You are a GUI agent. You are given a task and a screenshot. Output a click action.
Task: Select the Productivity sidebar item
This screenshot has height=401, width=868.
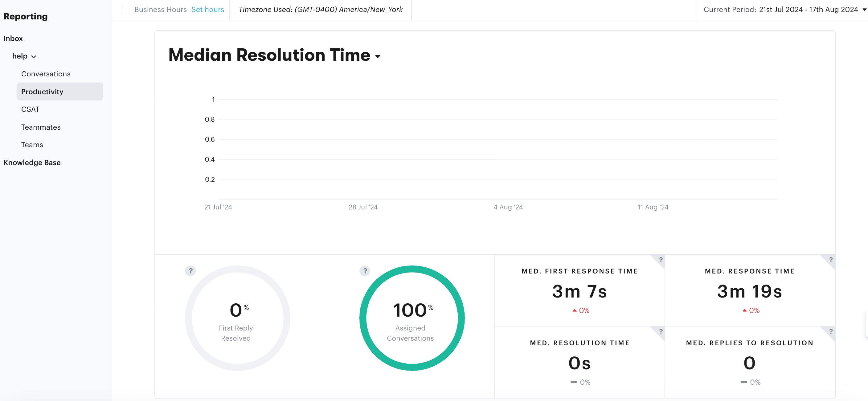click(x=42, y=91)
